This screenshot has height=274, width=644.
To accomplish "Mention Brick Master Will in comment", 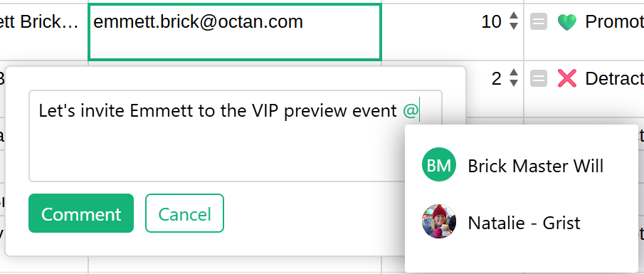I will [522, 165].
